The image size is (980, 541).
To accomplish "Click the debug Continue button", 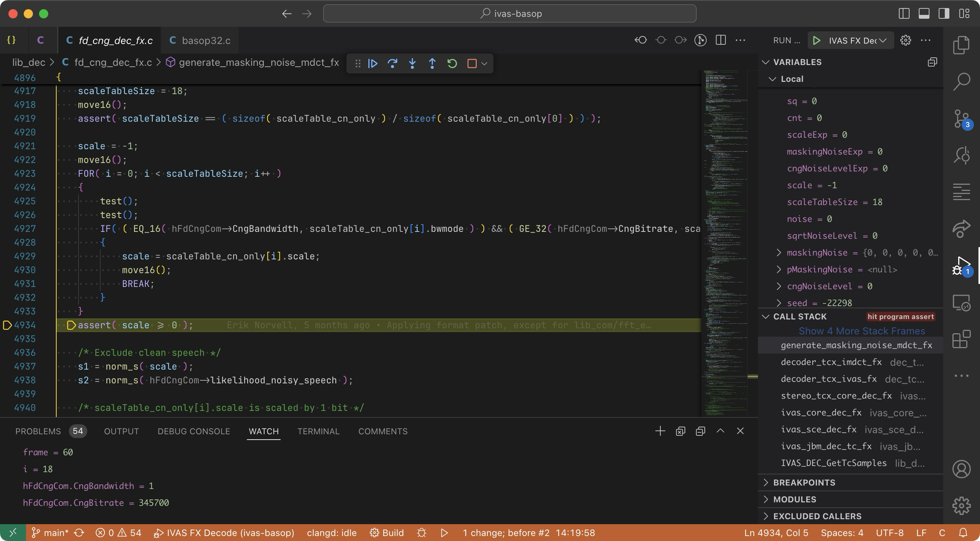I will point(372,64).
